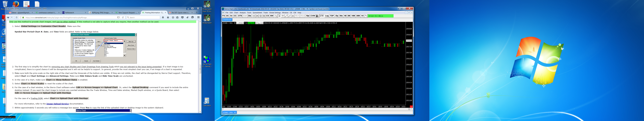Viewport: 644px width, 121px height.
Task: Bookmark this page with star icon
Action: click(173, 17)
